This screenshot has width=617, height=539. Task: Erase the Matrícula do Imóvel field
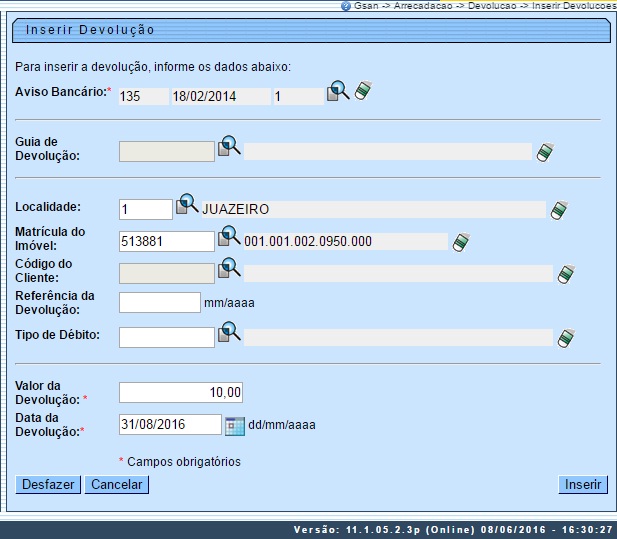pyautogui.click(x=460, y=241)
